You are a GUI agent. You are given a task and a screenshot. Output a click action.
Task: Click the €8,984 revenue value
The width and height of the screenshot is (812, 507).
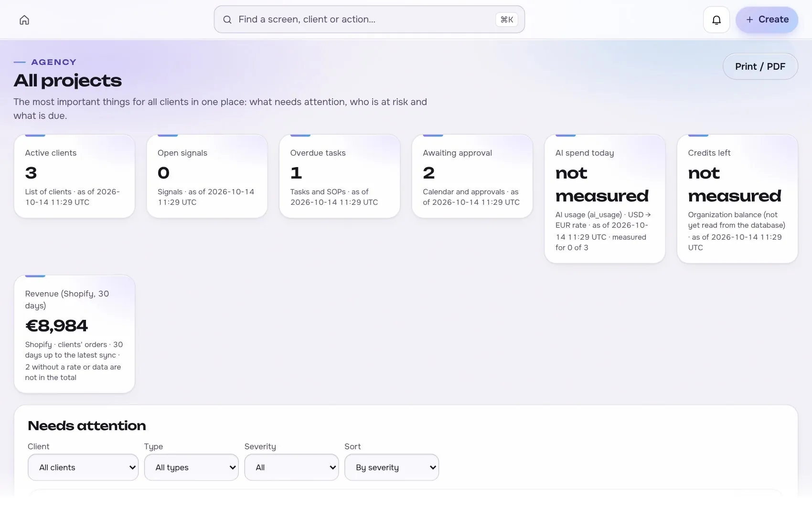pos(56,326)
